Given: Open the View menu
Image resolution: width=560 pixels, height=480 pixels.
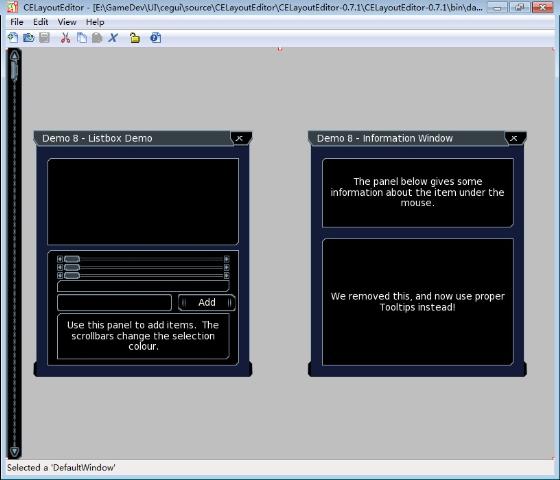Looking at the screenshot, I should point(67,22).
